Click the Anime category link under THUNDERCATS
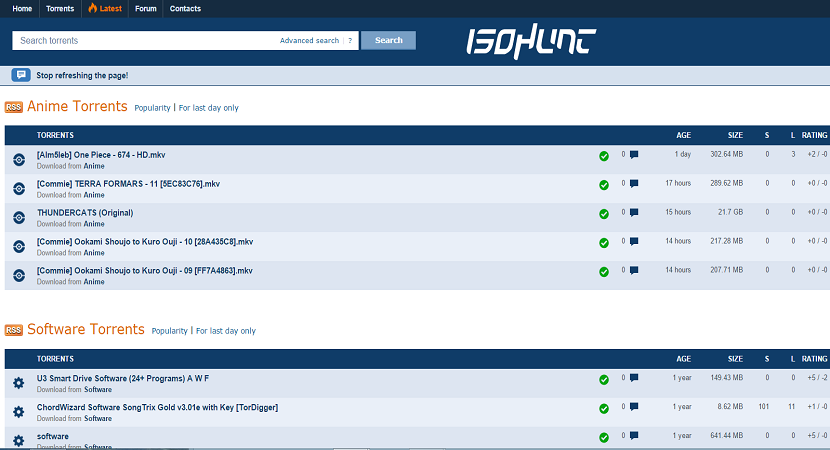Viewport: 830px width, 450px height. point(94,224)
